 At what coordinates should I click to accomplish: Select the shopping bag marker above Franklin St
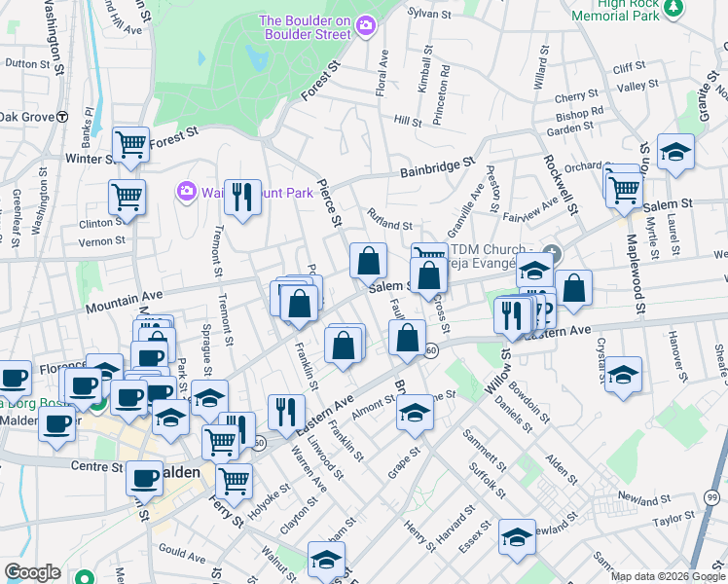pyautogui.click(x=300, y=305)
